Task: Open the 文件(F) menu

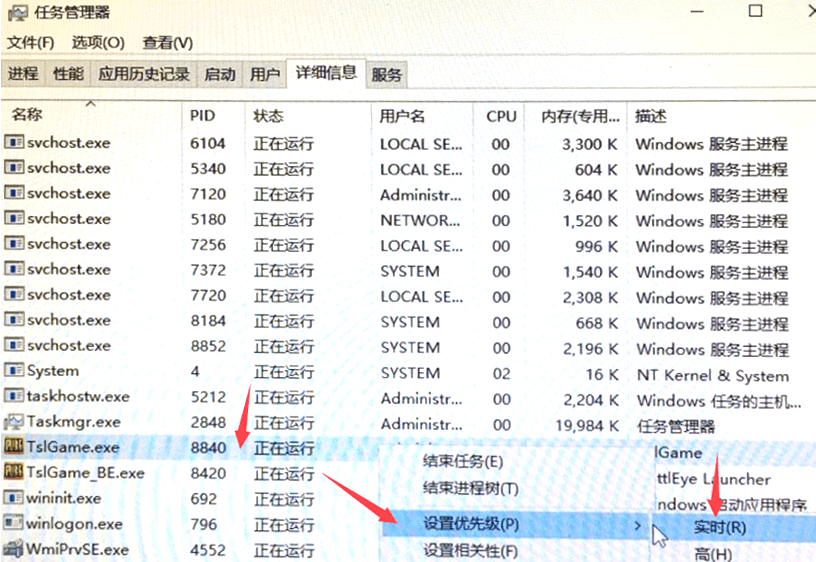Action: tap(31, 43)
